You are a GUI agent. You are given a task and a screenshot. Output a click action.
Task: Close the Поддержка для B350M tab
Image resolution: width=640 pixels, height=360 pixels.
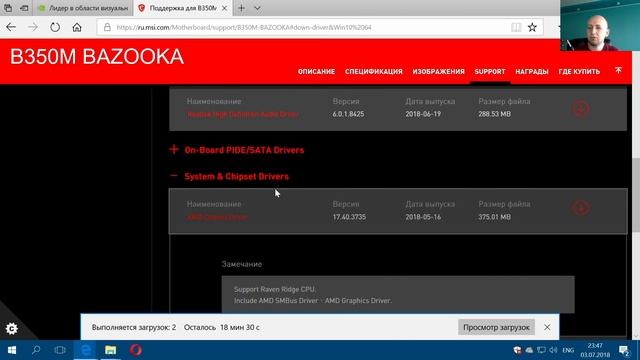224,8
